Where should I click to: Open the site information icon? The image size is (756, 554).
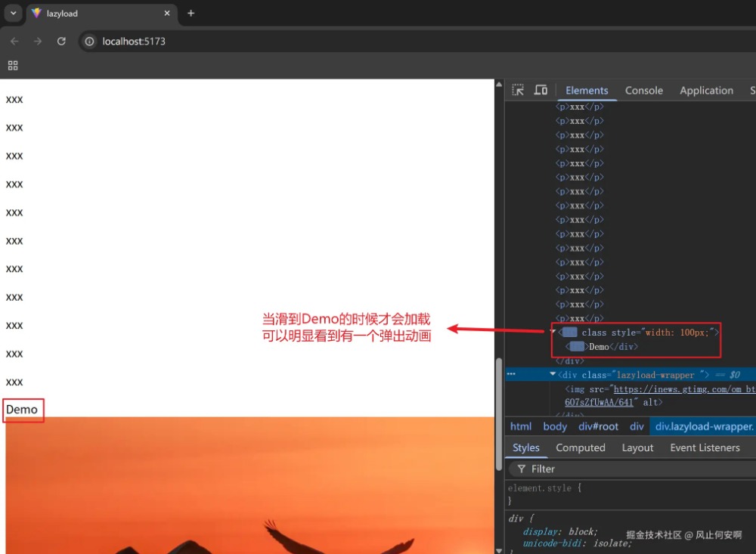[89, 41]
